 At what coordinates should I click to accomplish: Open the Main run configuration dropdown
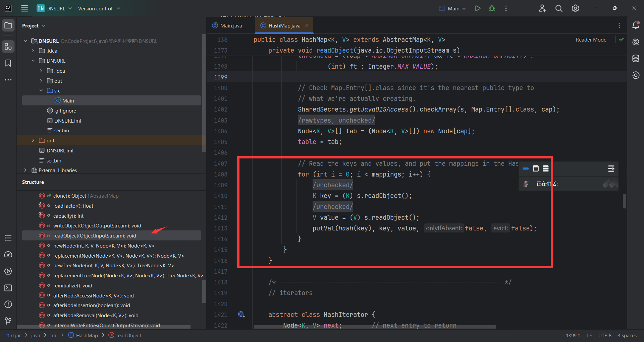452,8
